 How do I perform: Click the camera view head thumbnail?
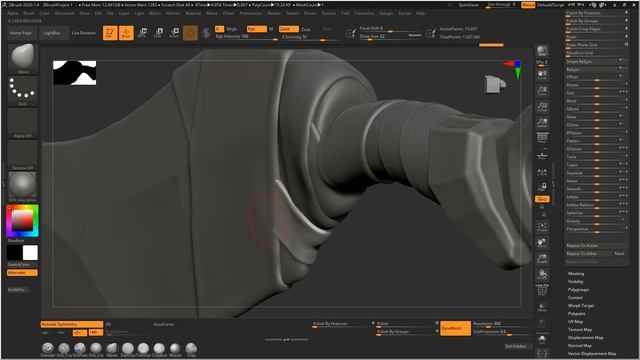[x=496, y=84]
